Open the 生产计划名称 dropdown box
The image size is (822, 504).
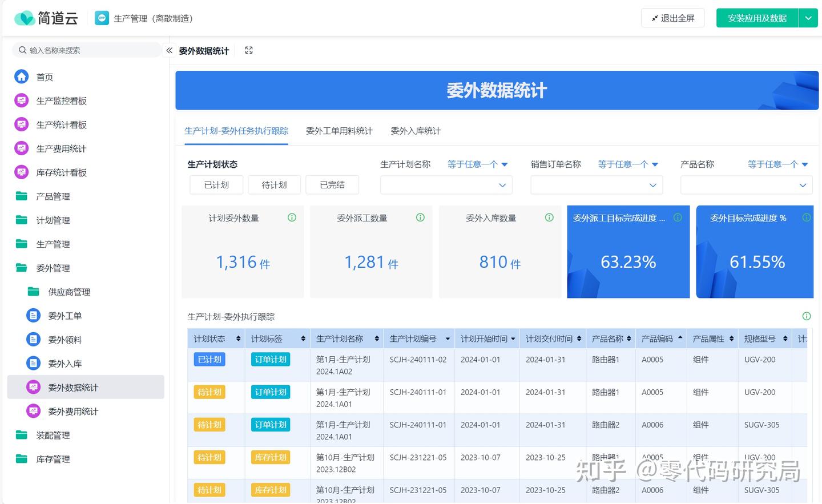pyautogui.click(x=446, y=185)
